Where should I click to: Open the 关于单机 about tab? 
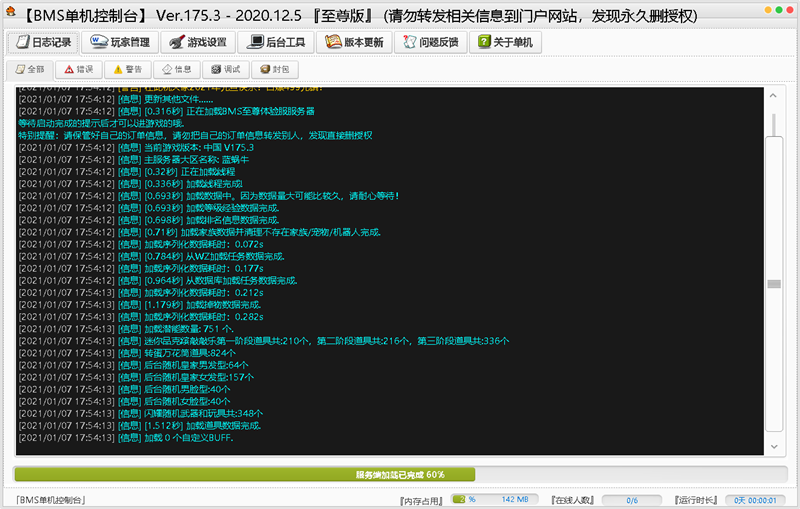(x=505, y=42)
